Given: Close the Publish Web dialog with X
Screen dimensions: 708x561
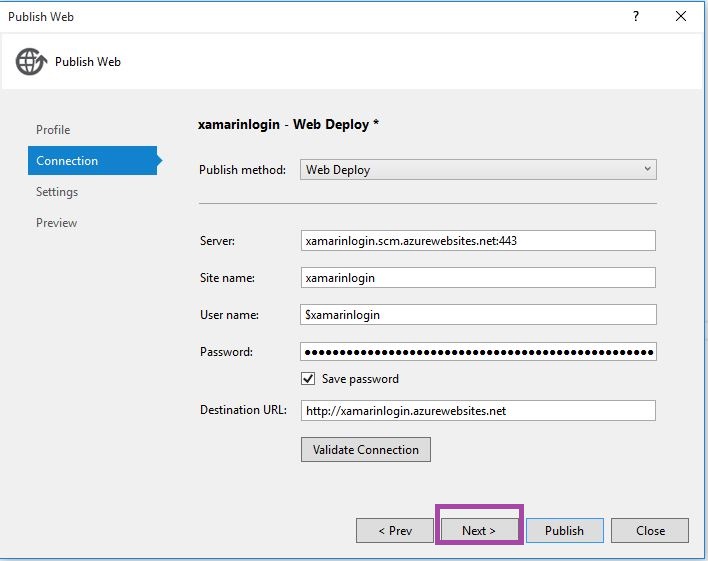Looking at the screenshot, I should tap(681, 16).
